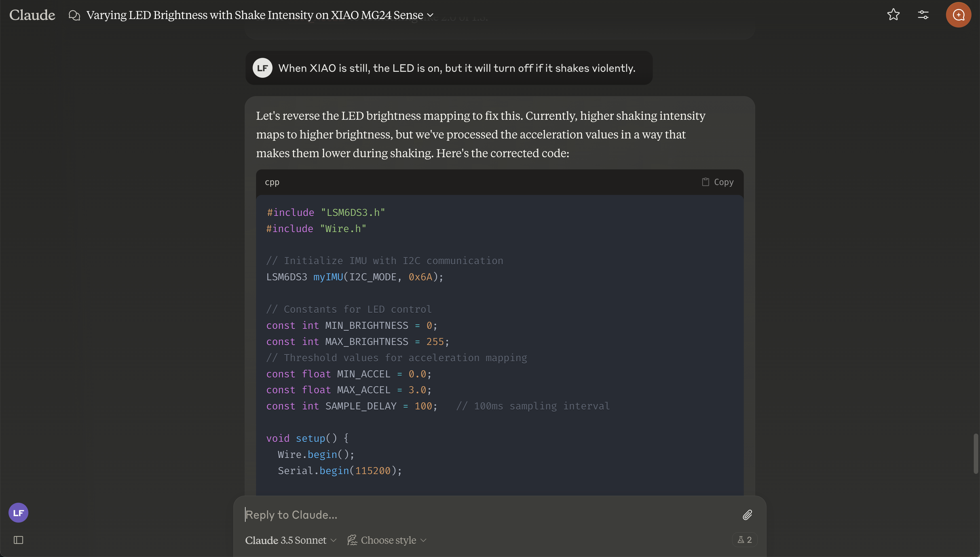Screen dimensions: 980x557
Task: Click the LF avatar beside user message
Action: tap(262, 68)
